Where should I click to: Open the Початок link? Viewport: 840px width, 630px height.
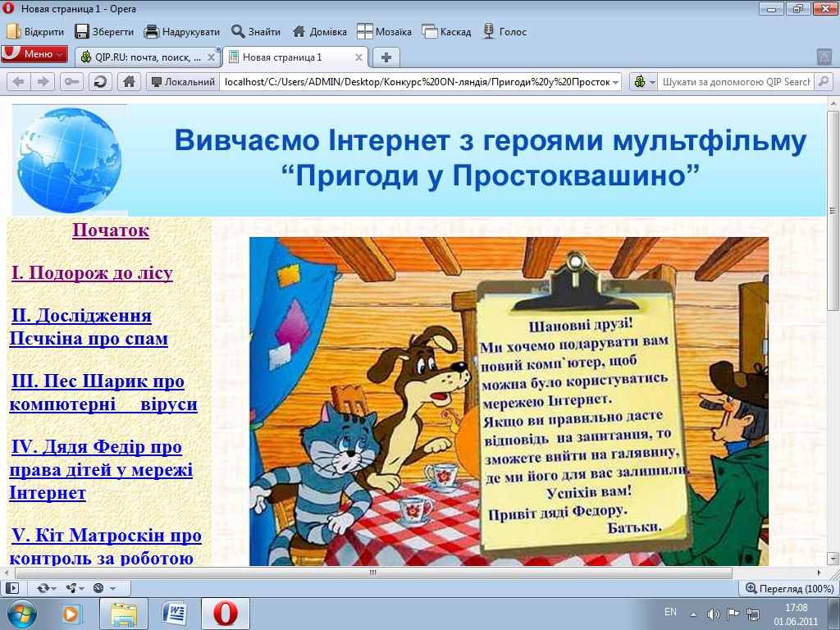coord(111,230)
